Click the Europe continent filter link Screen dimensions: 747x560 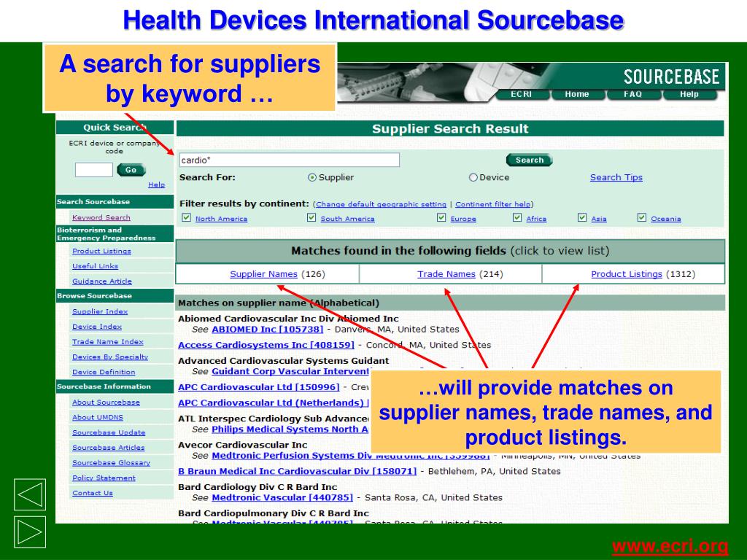[x=463, y=219]
